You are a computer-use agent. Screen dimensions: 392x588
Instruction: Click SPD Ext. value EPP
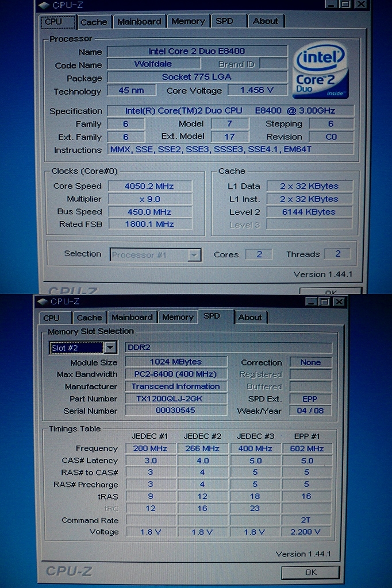(x=310, y=399)
